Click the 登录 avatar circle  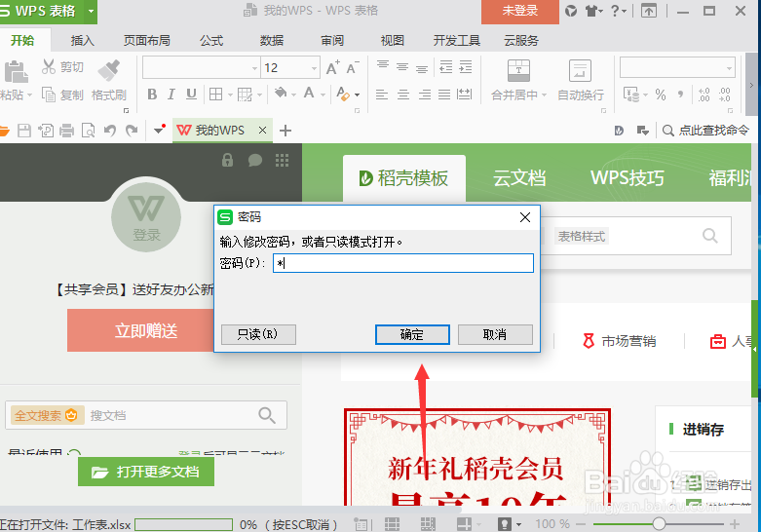(x=146, y=216)
